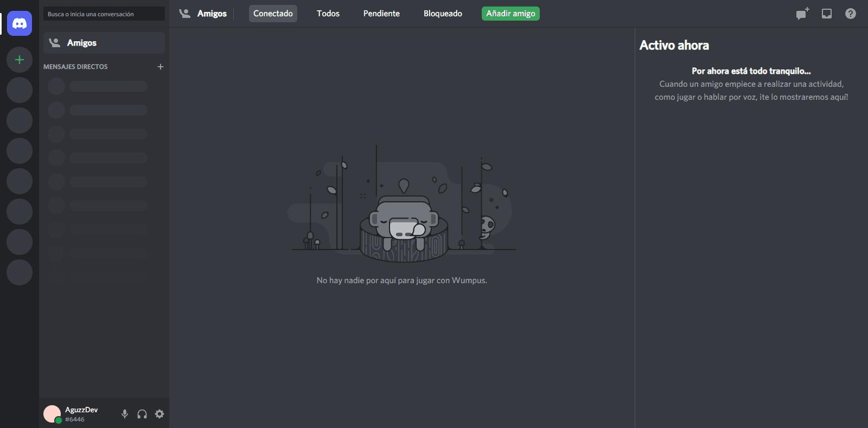868x428 pixels.
Task: Click the AguzzDev username tag
Action: click(81, 414)
